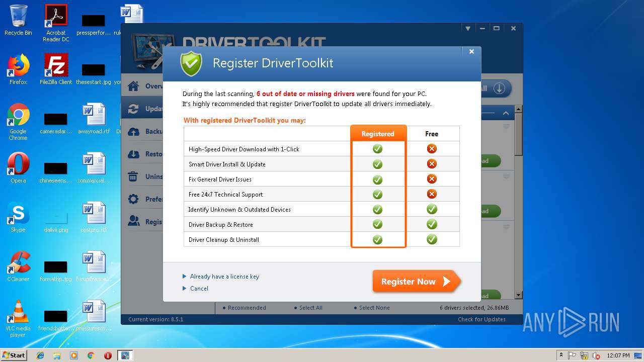644x362 pixels.
Task: Select the Fix General Driver Issues row text
Action: point(220,179)
